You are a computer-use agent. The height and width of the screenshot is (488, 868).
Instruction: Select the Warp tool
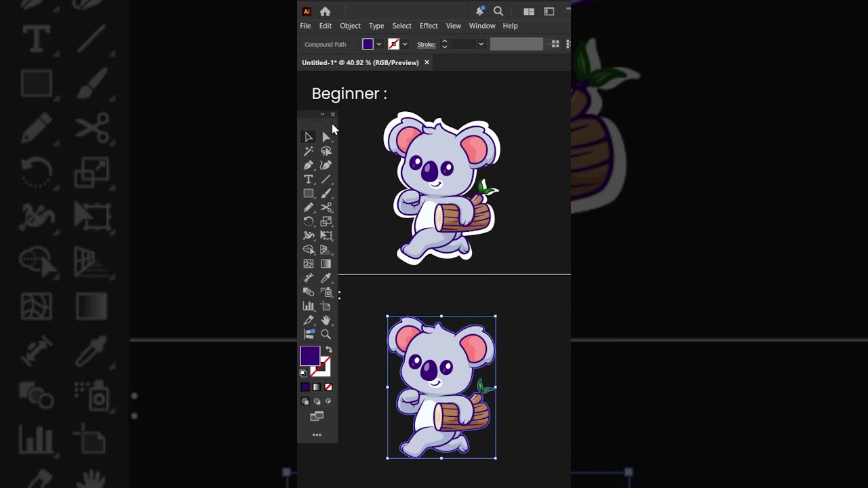(x=309, y=236)
